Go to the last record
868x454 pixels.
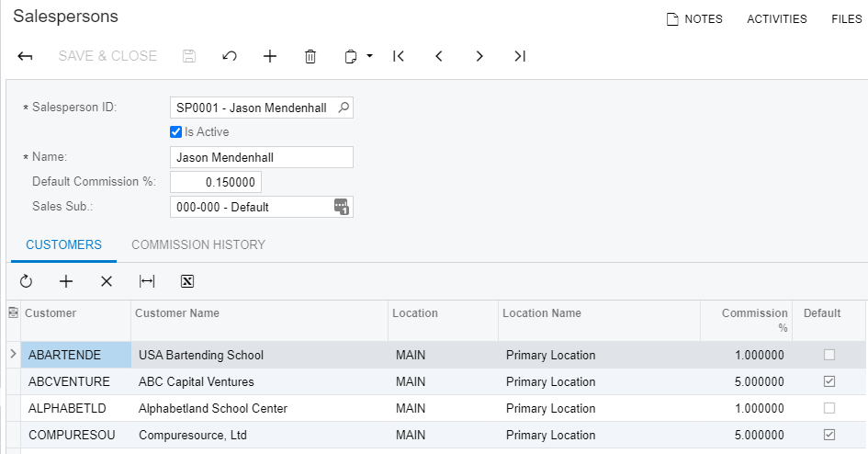pyautogui.click(x=520, y=56)
